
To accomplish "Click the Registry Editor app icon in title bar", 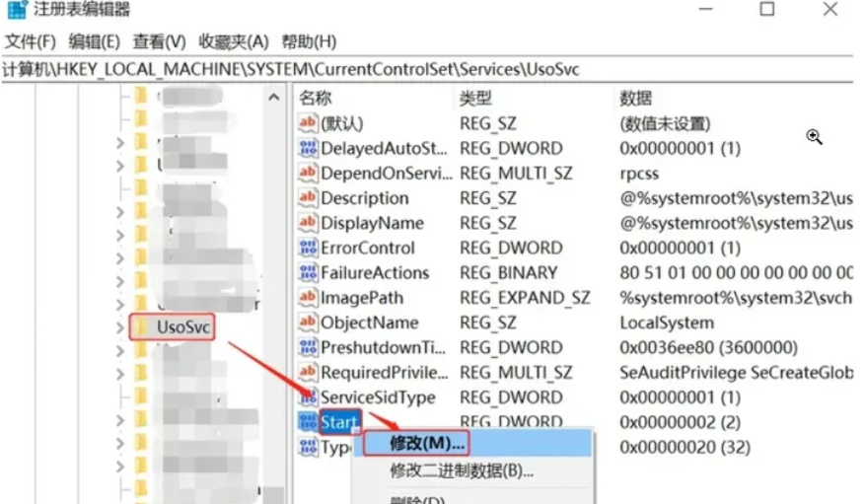I will click(18, 10).
